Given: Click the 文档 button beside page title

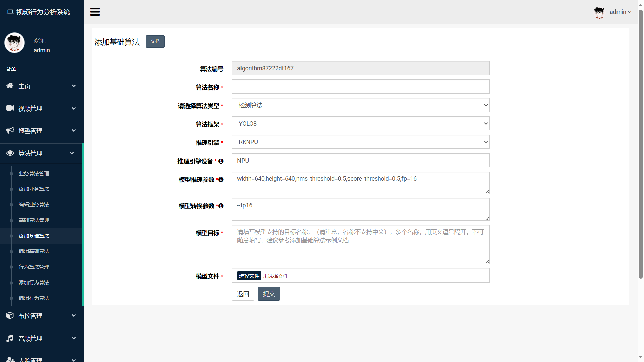Looking at the screenshot, I should click(155, 41).
